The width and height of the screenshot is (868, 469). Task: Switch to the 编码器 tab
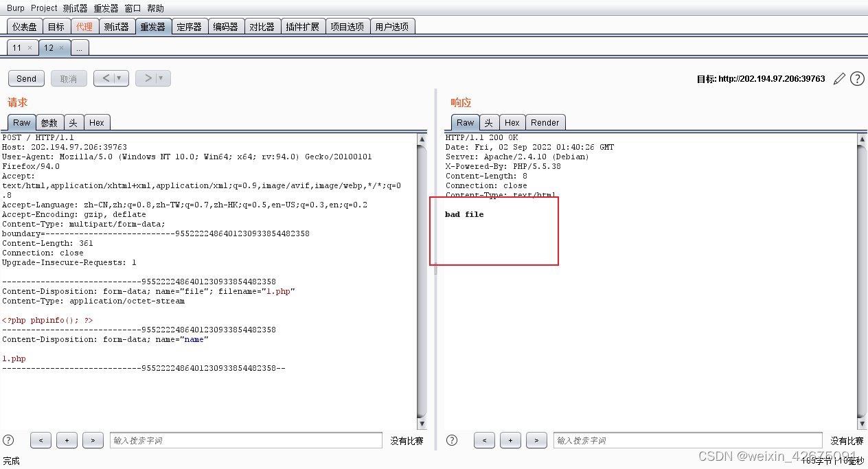click(226, 27)
